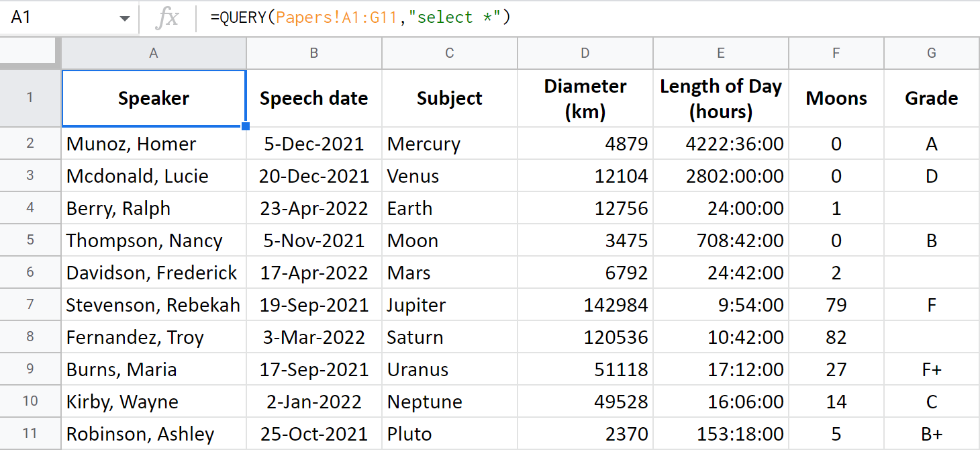Open the Name Box dropdown arrow
Viewport: 980px width, 450px height.
point(125,16)
